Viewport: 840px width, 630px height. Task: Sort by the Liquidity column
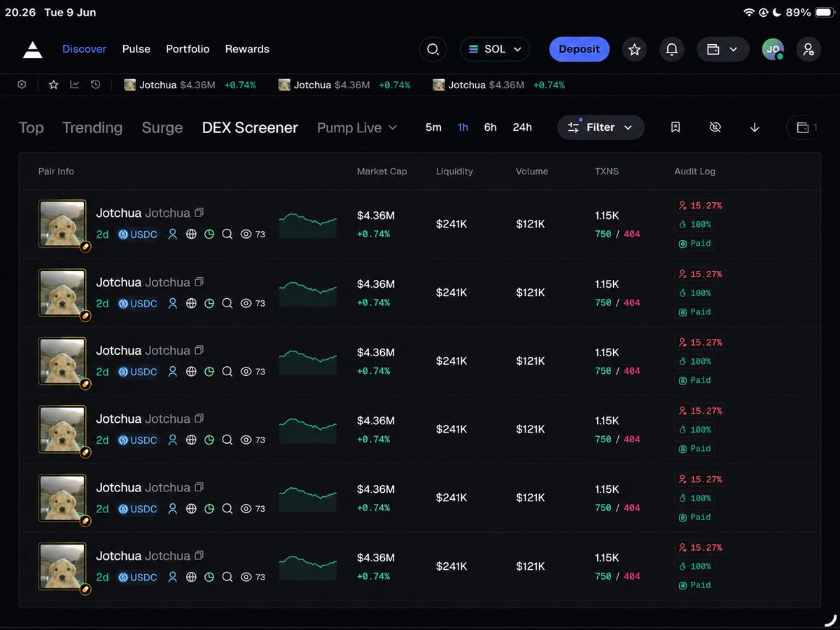[x=454, y=171]
